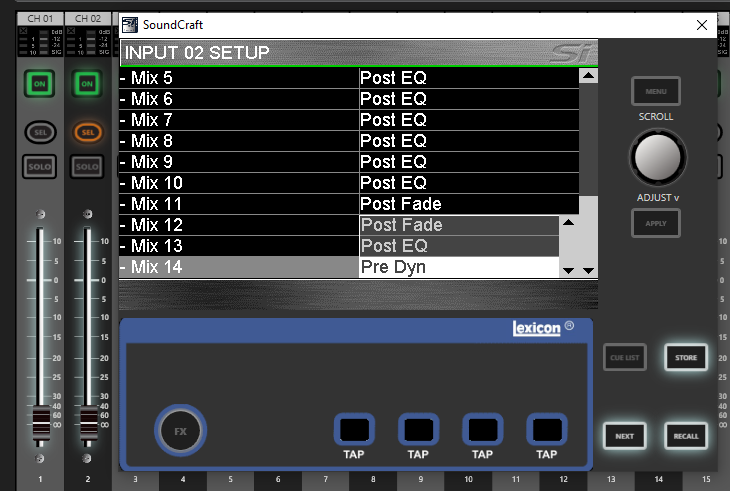
Task: Click the second TAP tempo button
Action: tap(419, 429)
